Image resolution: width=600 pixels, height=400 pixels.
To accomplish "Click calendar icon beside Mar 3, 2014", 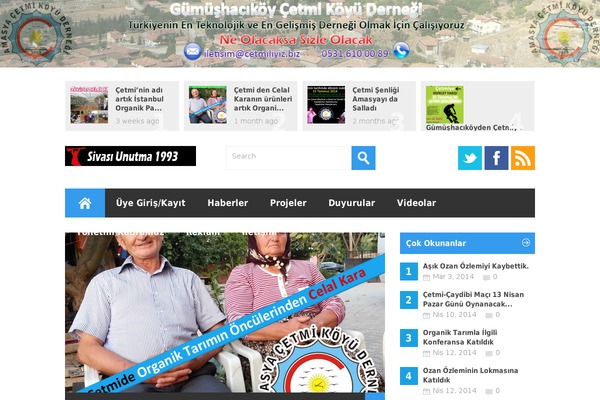I will [426, 278].
